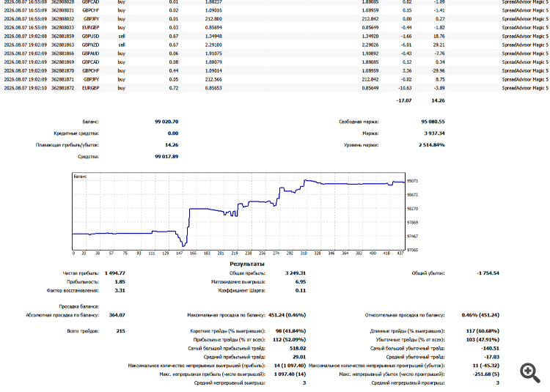Select the GBPJPY row priced 212.566
Viewport: 550px width, 392px height.
pos(275,80)
